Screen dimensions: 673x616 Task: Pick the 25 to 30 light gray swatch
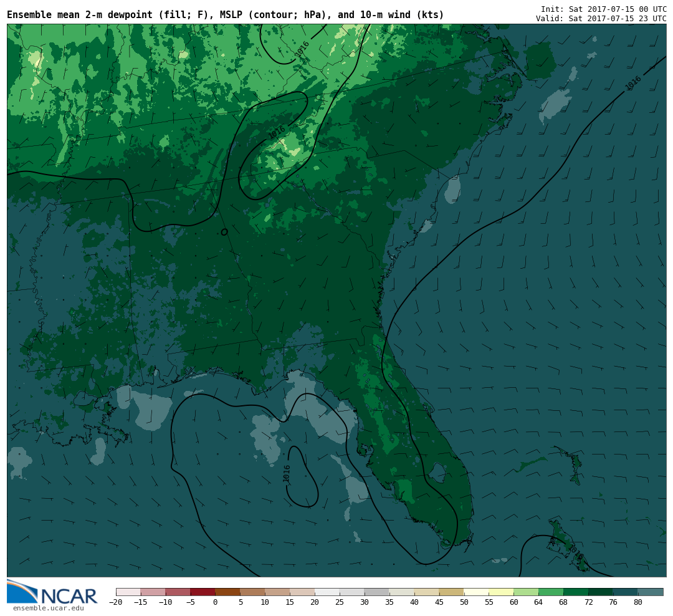tap(352, 592)
